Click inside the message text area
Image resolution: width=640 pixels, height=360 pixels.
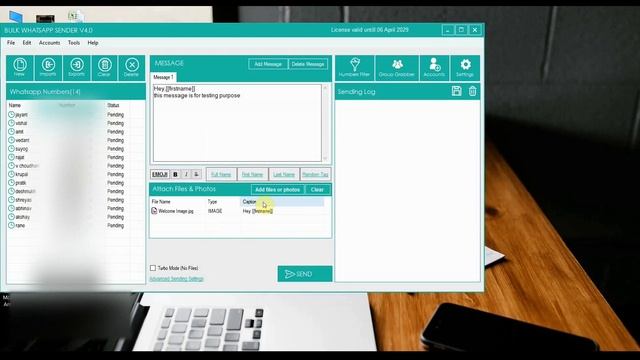pyautogui.click(x=237, y=123)
